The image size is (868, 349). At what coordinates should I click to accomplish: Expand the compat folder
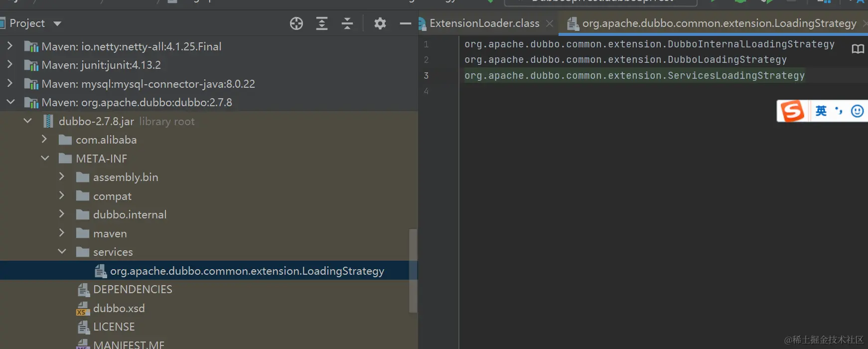[x=62, y=196]
